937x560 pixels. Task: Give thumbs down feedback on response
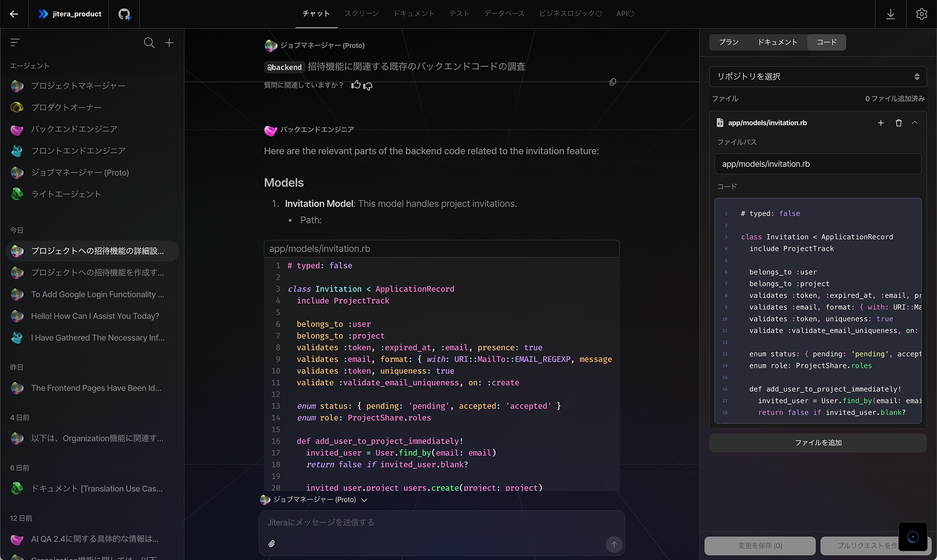click(368, 86)
